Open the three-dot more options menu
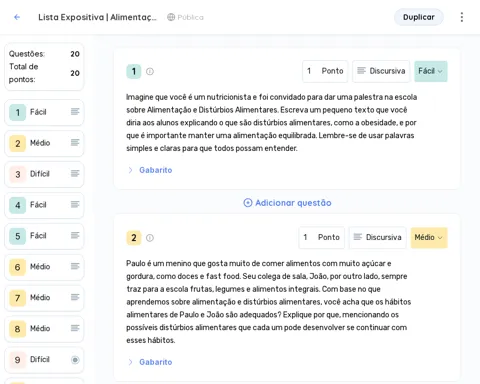The height and width of the screenshot is (384, 480). [x=462, y=17]
